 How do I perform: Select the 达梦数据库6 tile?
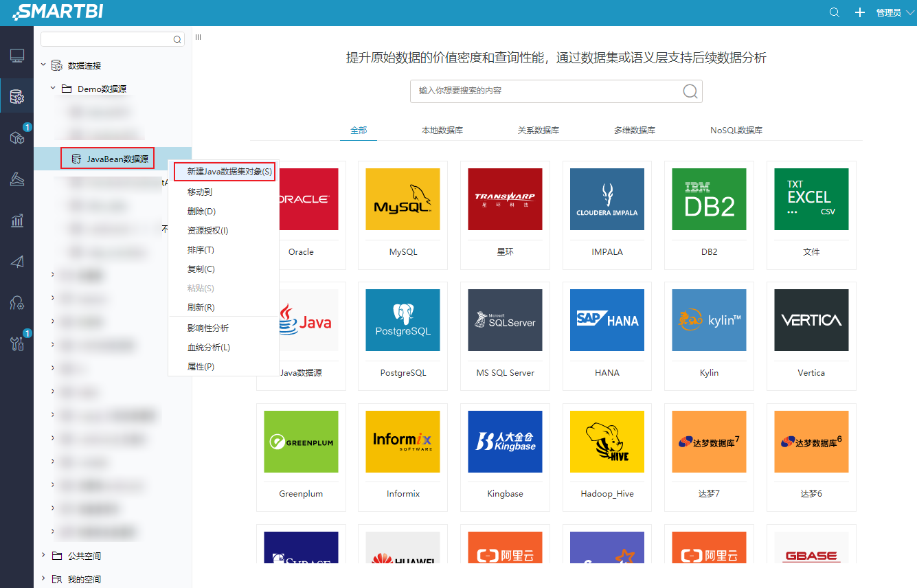click(x=811, y=457)
